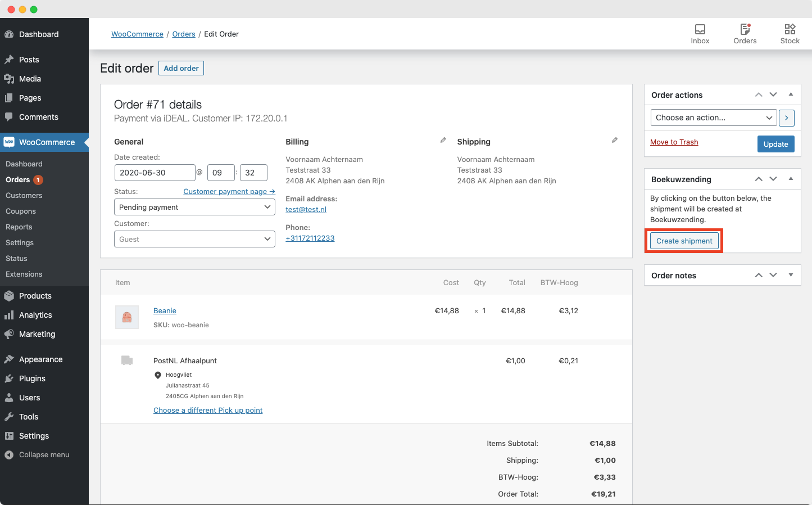
Task: Move the Order actions panel up
Action: click(759, 94)
